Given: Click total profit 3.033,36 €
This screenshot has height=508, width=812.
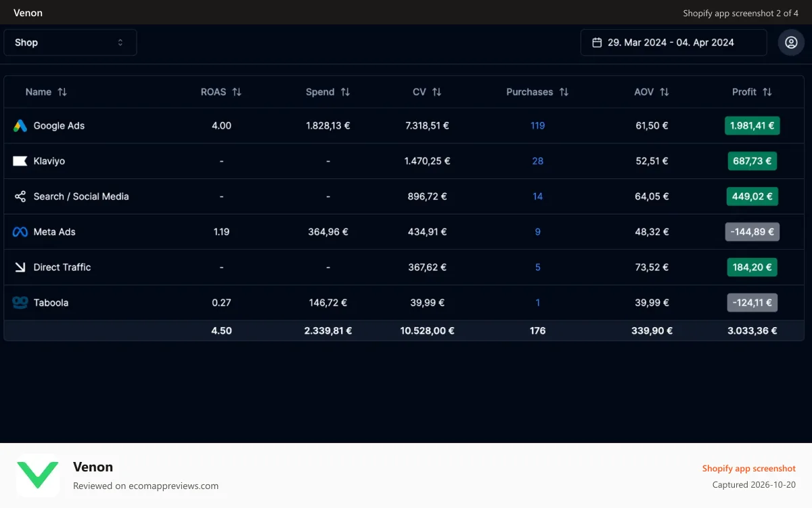Looking at the screenshot, I should (752, 331).
